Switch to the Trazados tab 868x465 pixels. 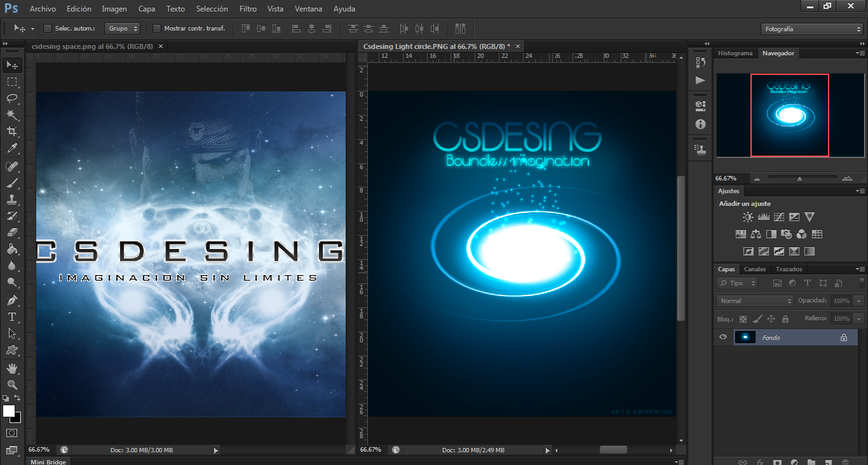pos(789,269)
